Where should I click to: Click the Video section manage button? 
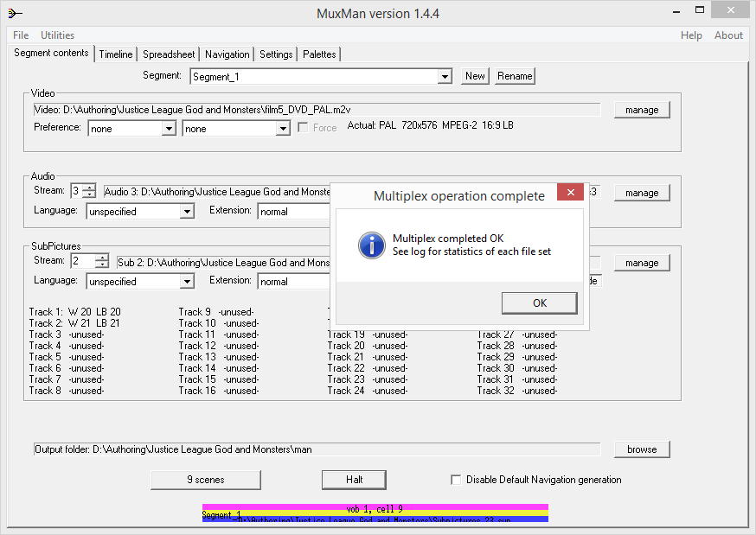(x=642, y=110)
